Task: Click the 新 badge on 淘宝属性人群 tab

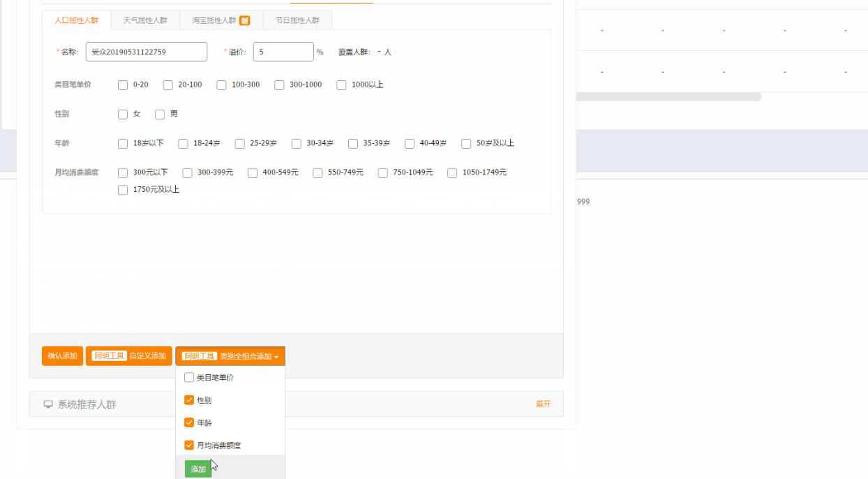Action: 244,20
